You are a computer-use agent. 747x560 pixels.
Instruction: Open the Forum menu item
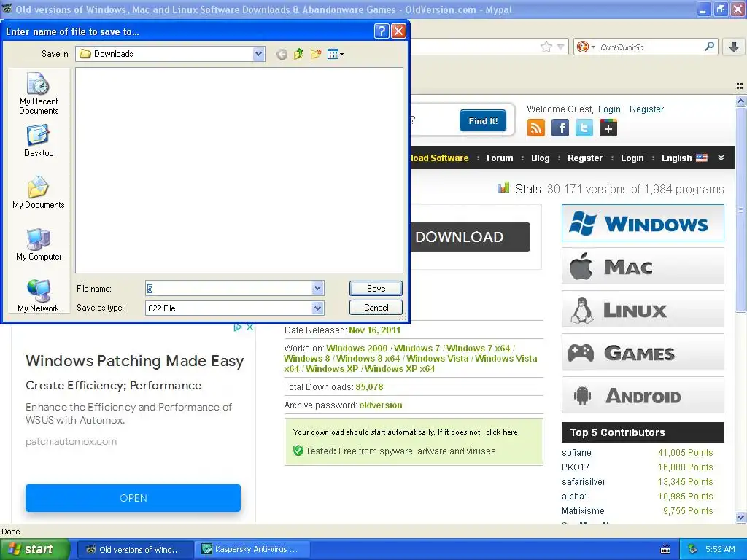500,158
